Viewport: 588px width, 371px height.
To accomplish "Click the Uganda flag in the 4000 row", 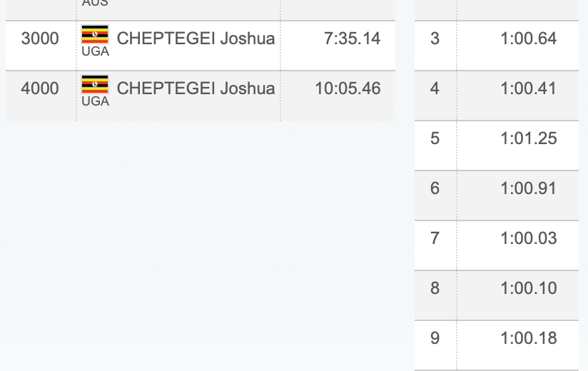I will [x=95, y=84].
